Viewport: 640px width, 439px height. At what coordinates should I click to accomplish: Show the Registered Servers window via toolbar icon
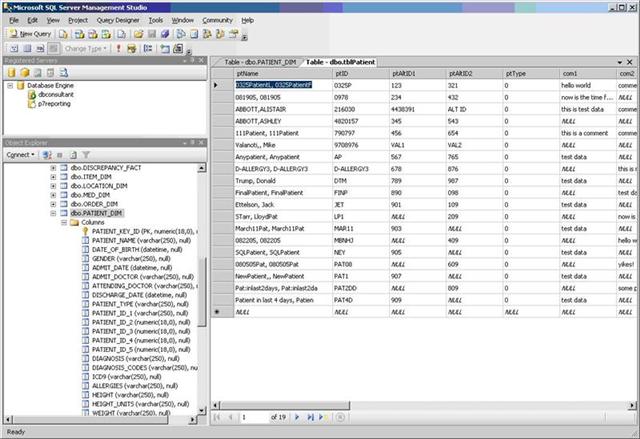[180, 34]
